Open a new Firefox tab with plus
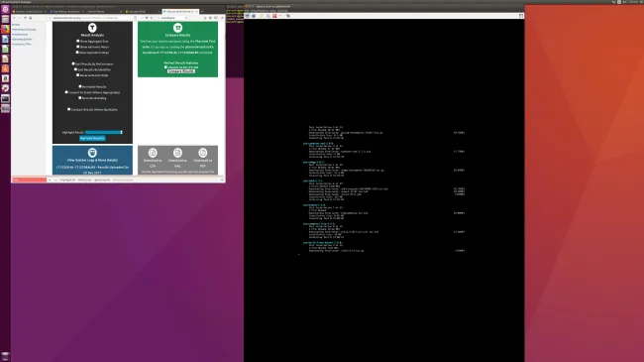The width and height of the screenshot is (644, 362). [x=202, y=12]
